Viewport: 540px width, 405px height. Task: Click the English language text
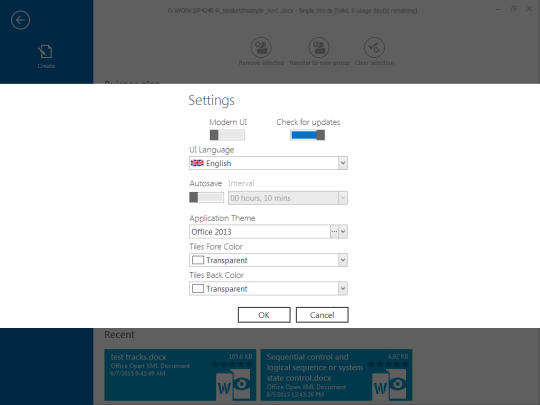click(x=219, y=163)
